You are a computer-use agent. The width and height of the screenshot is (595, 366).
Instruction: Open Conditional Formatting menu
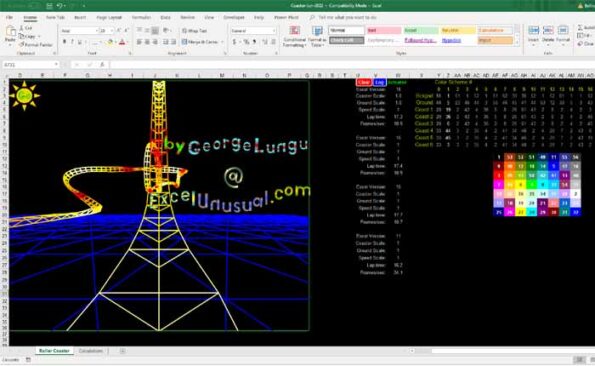(x=294, y=36)
